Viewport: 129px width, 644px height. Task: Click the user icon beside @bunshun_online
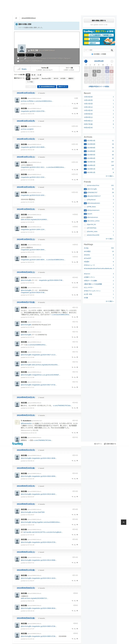(x=85, y=221)
